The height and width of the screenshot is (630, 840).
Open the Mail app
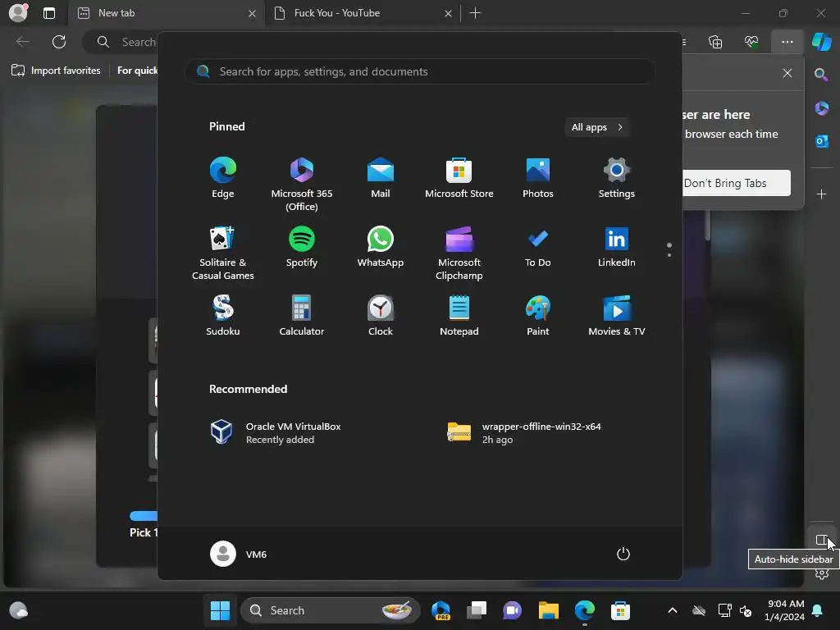coord(381,178)
